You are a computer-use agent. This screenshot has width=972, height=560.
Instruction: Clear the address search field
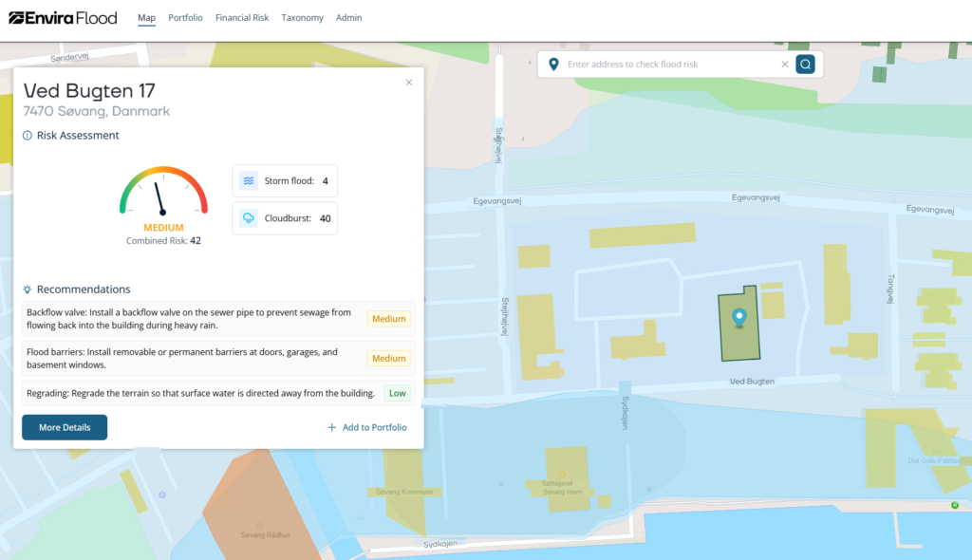(x=785, y=64)
